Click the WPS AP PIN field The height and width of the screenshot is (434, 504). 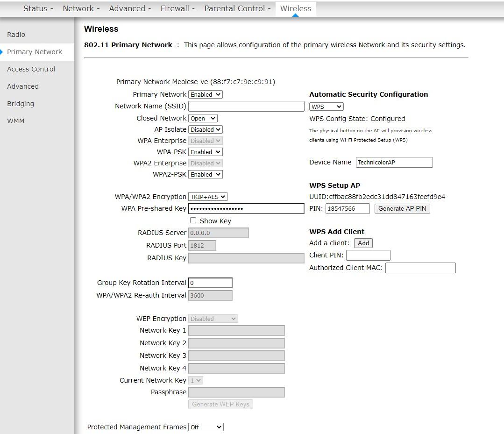pos(348,209)
